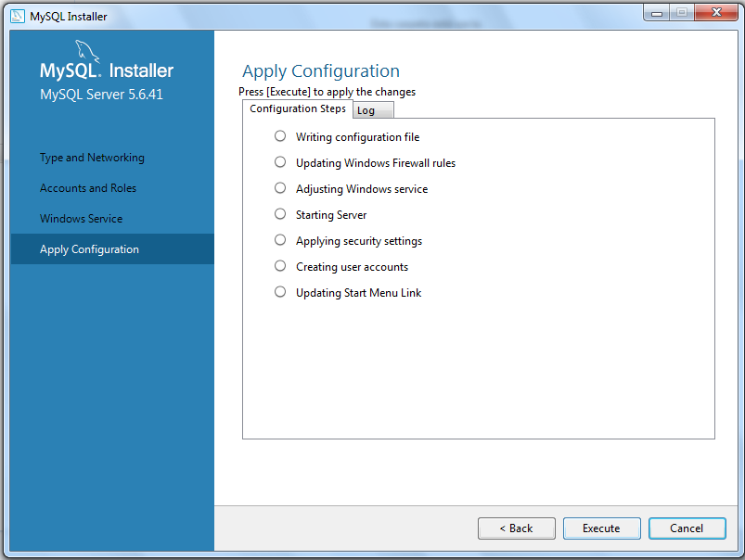Click the 'Adjusting Windows service' text
The image size is (745, 560).
point(362,189)
